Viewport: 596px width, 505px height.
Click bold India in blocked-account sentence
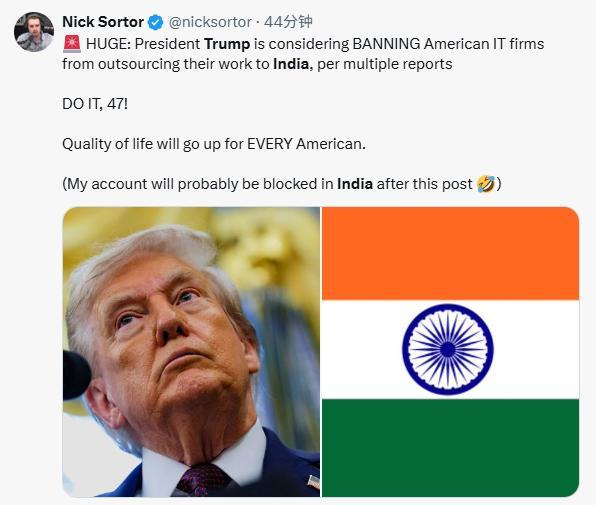tap(355, 184)
